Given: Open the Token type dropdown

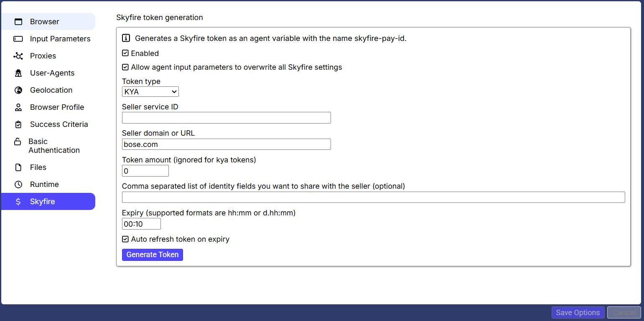Looking at the screenshot, I should [x=150, y=91].
